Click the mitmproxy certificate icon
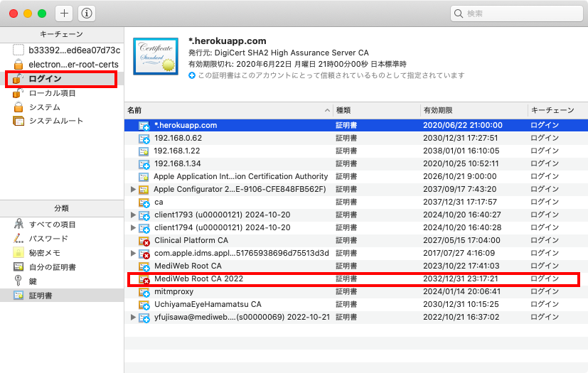The image size is (588, 373). coord(144,292)
